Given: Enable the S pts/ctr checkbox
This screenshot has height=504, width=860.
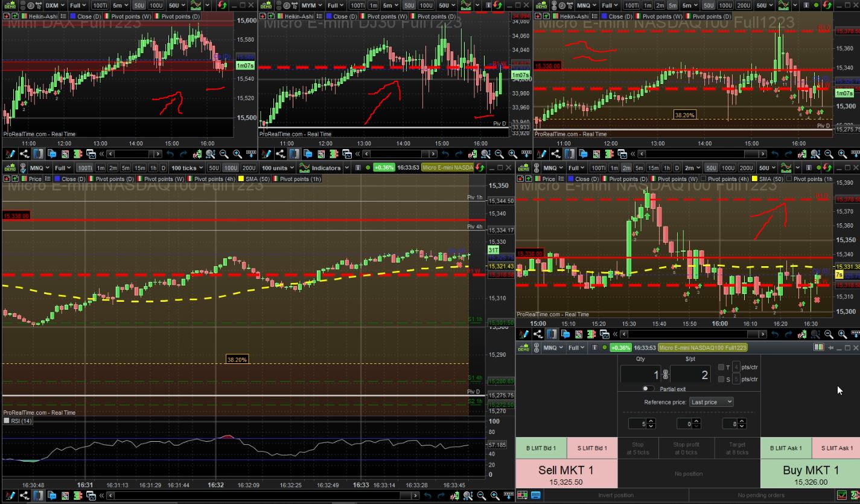Looking at the screenshot, I should tap(721, 379).
